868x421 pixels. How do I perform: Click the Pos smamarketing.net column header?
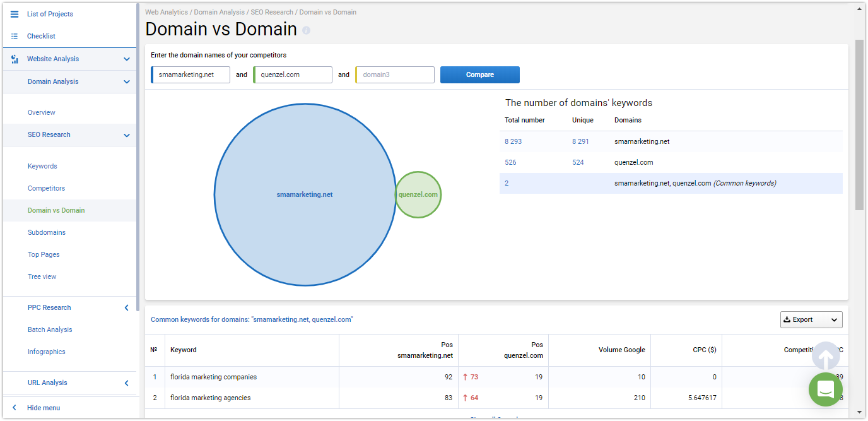(425, 350)
